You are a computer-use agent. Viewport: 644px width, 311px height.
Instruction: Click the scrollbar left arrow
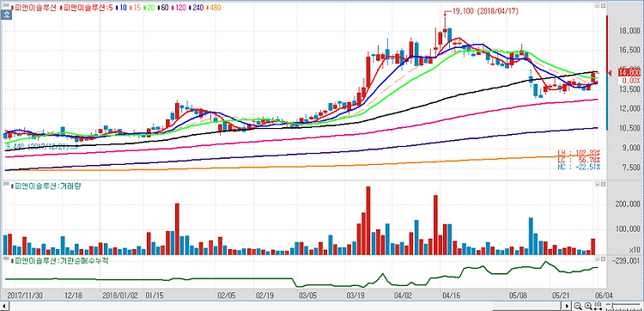coord(4,306)
